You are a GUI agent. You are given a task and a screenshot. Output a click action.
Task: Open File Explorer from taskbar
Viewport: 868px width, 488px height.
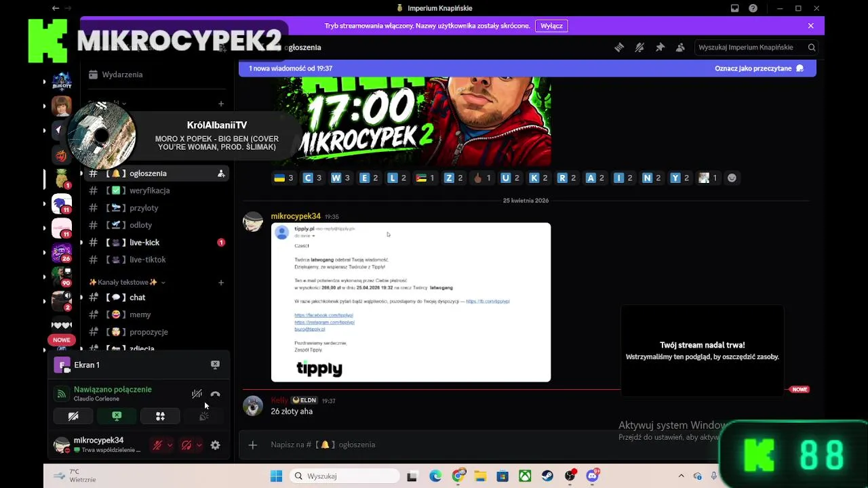480,476
